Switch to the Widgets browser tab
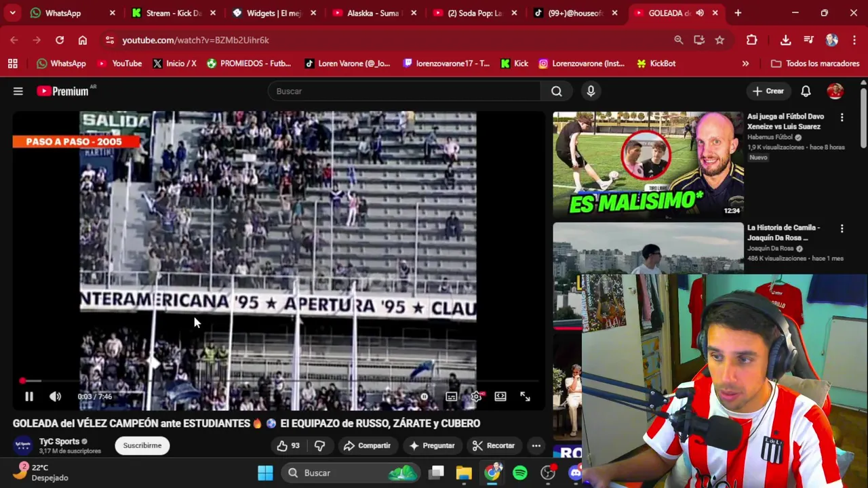The height and width of the screenshot is (488, 868). click(x=273, y=13)
